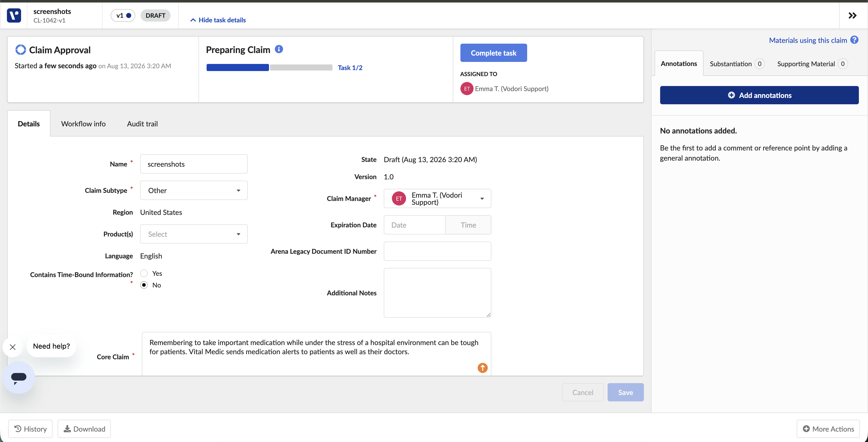868x442 pixels.
Task: Open the Product(s) Select dropdown
Action: (194, 234)
